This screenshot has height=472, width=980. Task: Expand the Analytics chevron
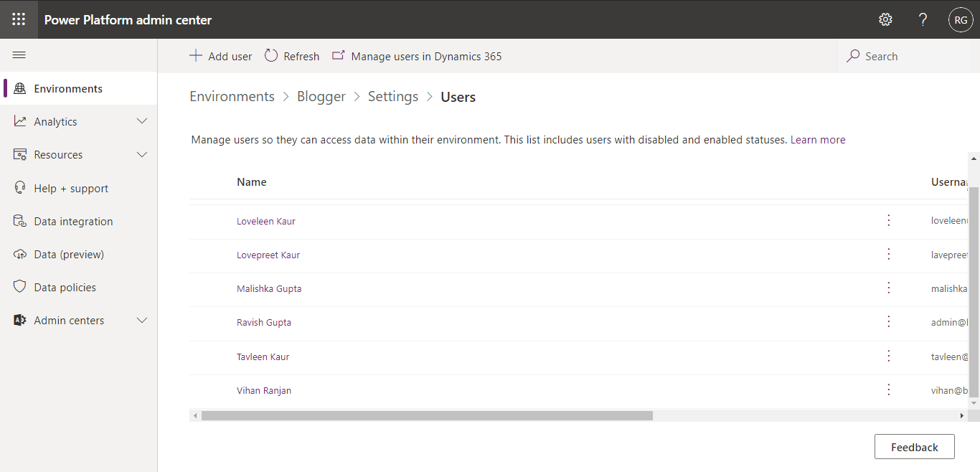[142, 121]
